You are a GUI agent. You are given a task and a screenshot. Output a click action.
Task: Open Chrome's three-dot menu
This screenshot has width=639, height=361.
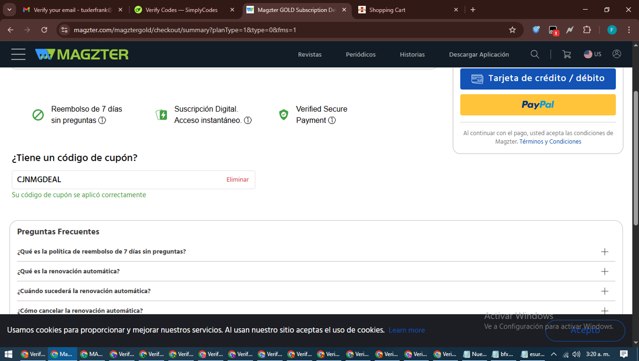point(629,30)
